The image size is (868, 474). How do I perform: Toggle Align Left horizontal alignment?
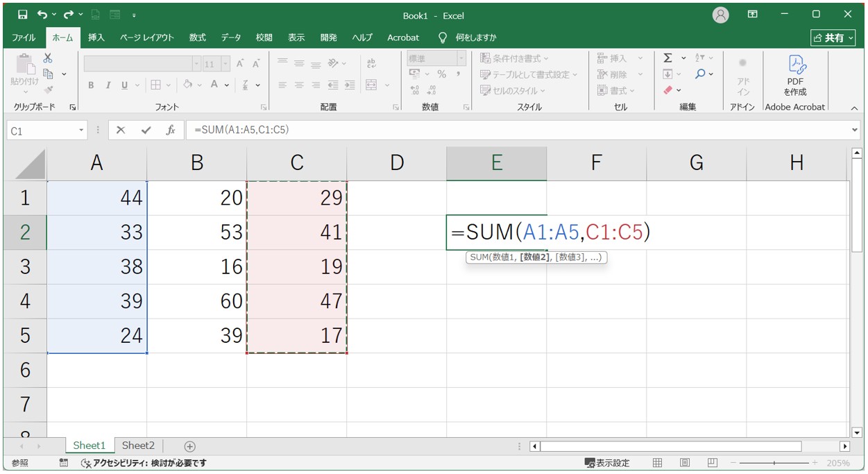click(282, 85)
